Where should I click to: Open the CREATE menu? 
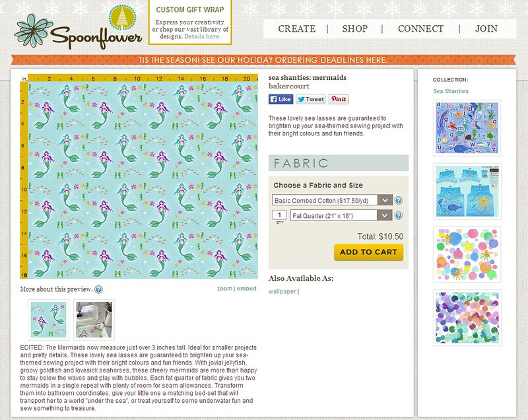[296, 28]
